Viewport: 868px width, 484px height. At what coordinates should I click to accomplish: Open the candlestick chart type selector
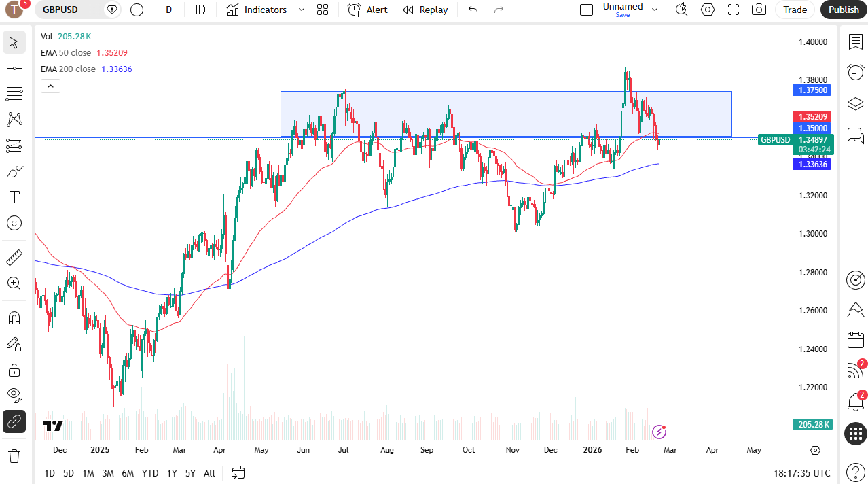[x=200, y=10]
